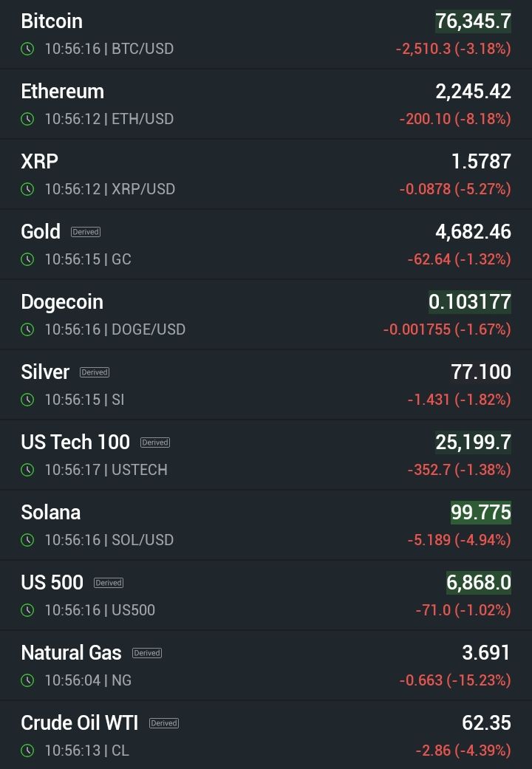This screenshot has width=532, height=769.
Task: Open the Ethereum instrument link
Action: pyautogui.click(x=62, y=92)
